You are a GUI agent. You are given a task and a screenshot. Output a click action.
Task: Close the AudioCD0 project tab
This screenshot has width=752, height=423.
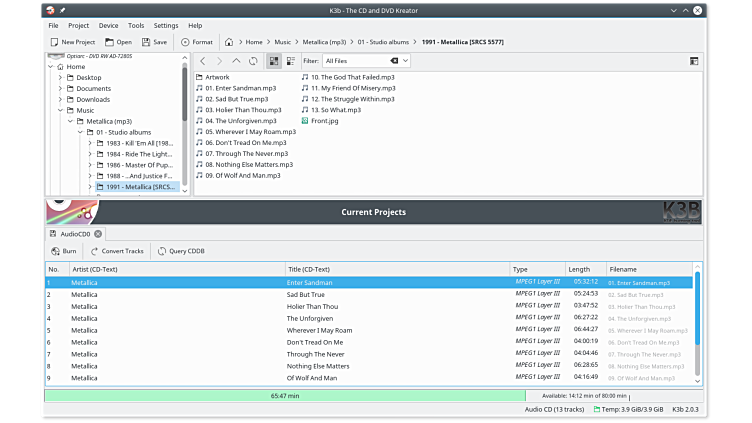[x=98, y=233]
